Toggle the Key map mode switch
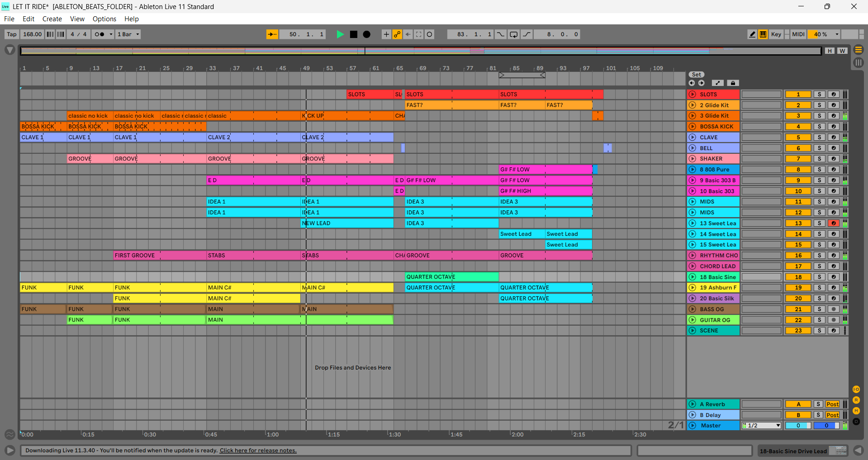 [776, 34]
